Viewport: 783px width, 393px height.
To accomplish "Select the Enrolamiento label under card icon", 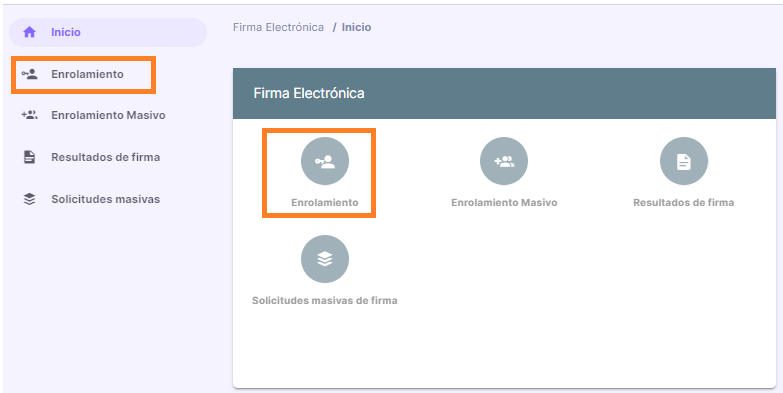I will 325,203.
